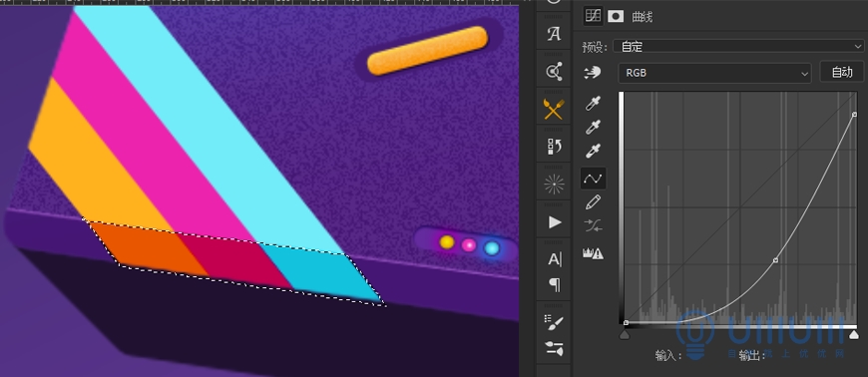The image size is (868, 377).
Task: Expand the preset dropdown
Action: pos(740,47)
